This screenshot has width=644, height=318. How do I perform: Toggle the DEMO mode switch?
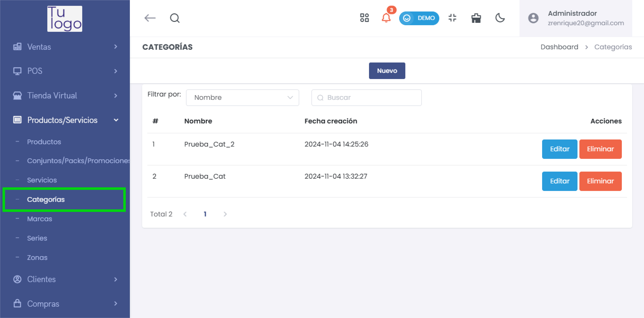(419, 18)
